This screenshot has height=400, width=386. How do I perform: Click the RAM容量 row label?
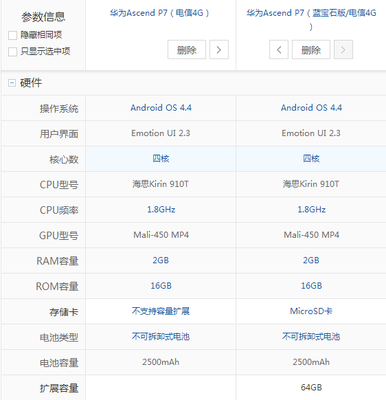coord(57,261)
